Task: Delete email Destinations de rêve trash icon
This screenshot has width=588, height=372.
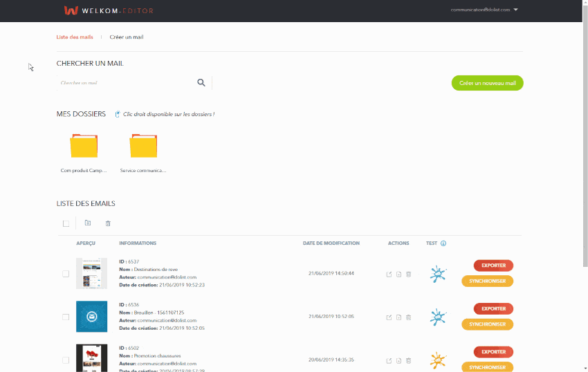Action: [x=408, y=274]
